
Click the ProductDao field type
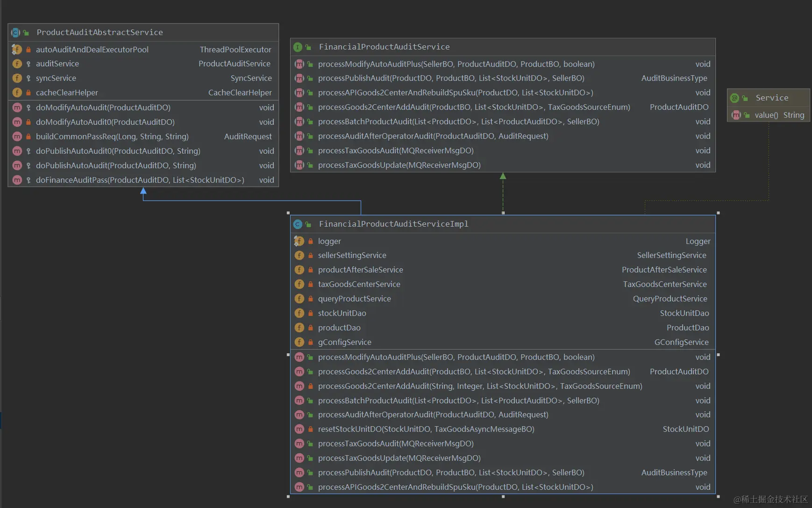pos(688,328)
